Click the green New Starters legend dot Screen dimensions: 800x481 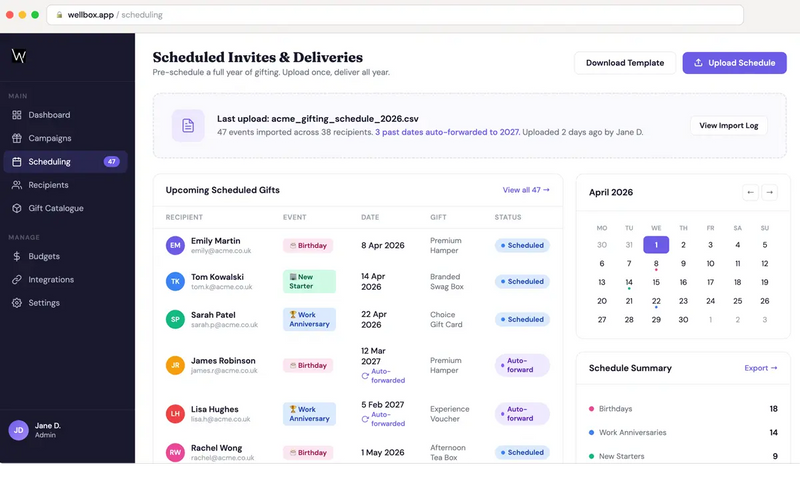[x=591, y=456]
